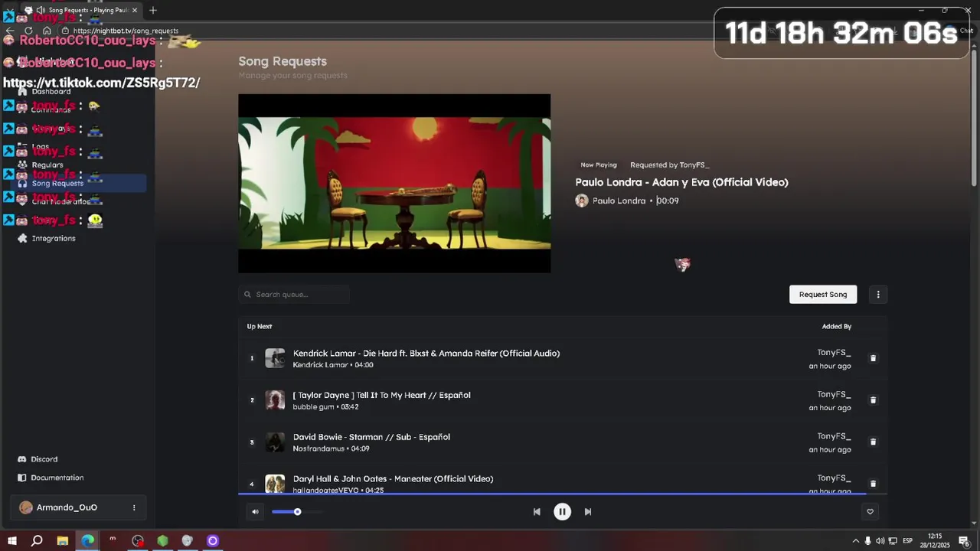Click the tab audio speaker icon
Viewport: 980px width, 551px height.
point(40,10)
